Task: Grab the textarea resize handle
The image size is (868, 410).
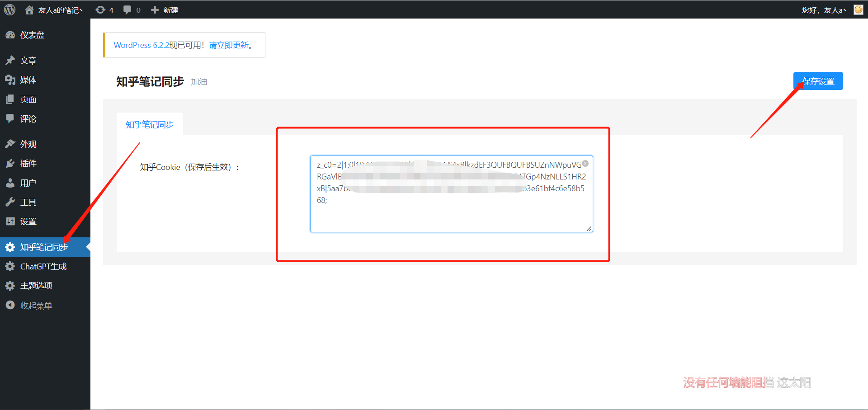Action: (589, 229)
